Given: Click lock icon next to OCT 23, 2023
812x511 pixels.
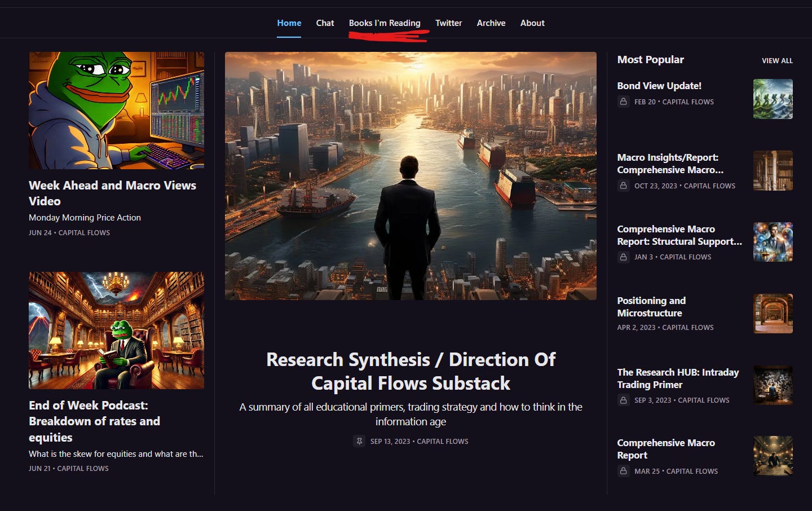Looking at the screenshot, I should click(623, 186).
